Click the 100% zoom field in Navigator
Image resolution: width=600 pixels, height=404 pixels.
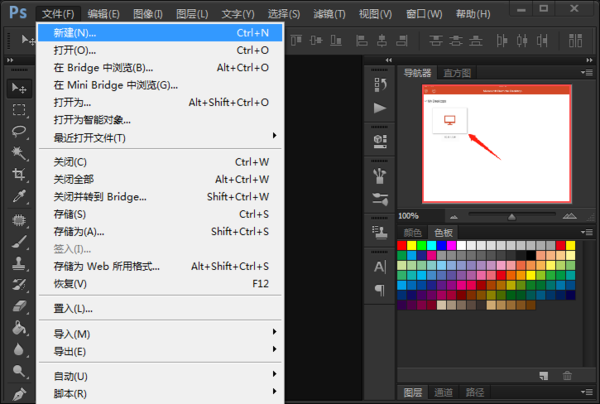coord(420,216)
